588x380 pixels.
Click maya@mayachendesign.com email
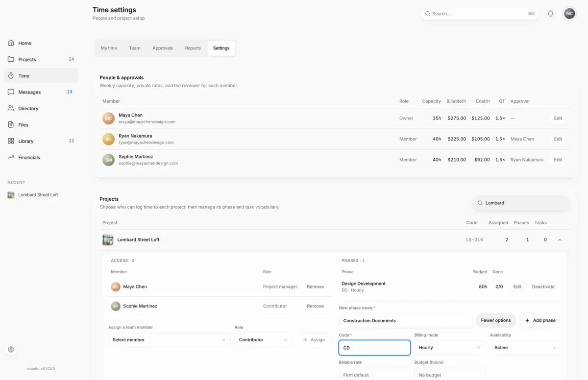pyautogui.click(x=147, y=122)
